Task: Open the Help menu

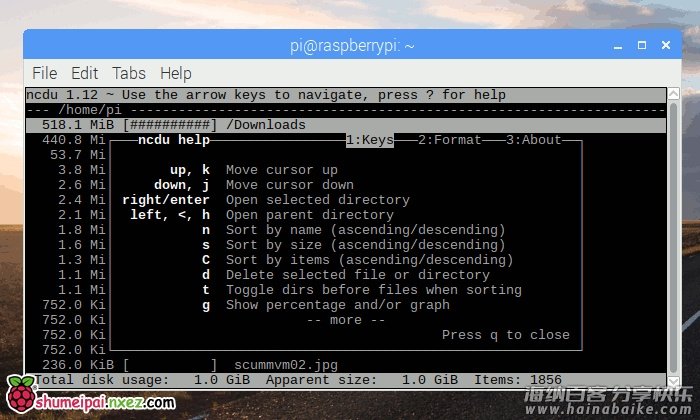Action: coord(175,73)
